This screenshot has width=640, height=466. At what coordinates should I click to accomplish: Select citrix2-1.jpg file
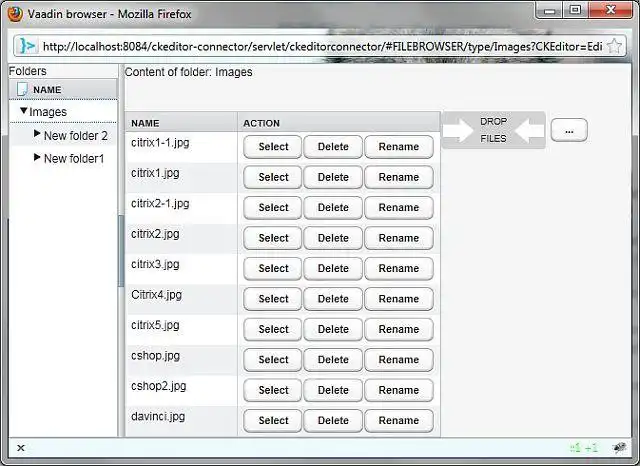click(x=273, y=208)
